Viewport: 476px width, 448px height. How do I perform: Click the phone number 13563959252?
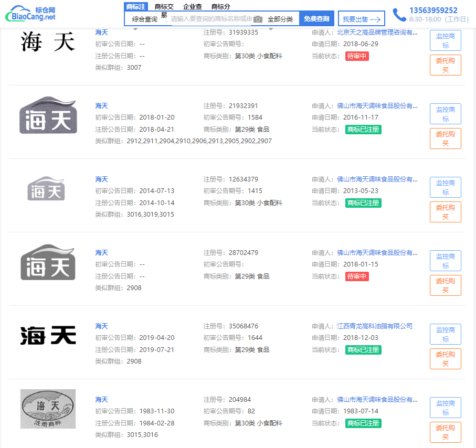433,10
